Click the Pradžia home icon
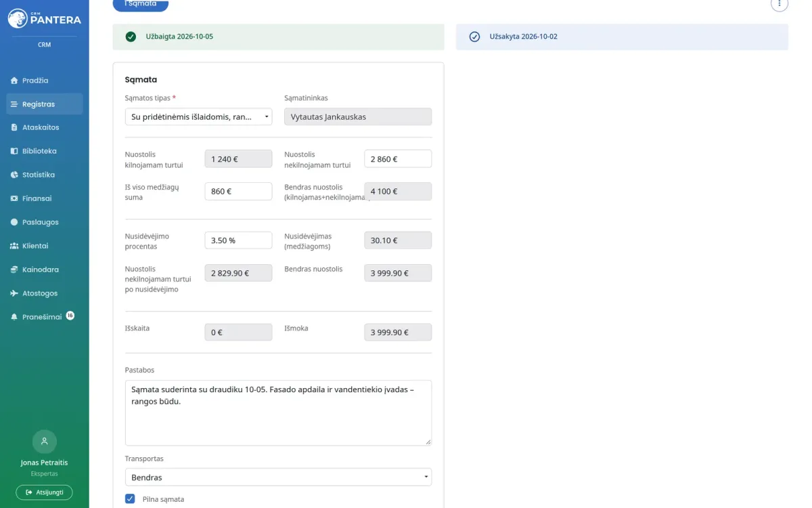Screen dimensions: 812x508 pos(14,81)
